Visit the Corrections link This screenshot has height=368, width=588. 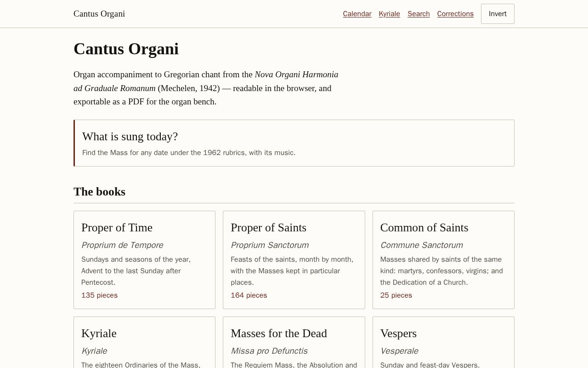455,14
